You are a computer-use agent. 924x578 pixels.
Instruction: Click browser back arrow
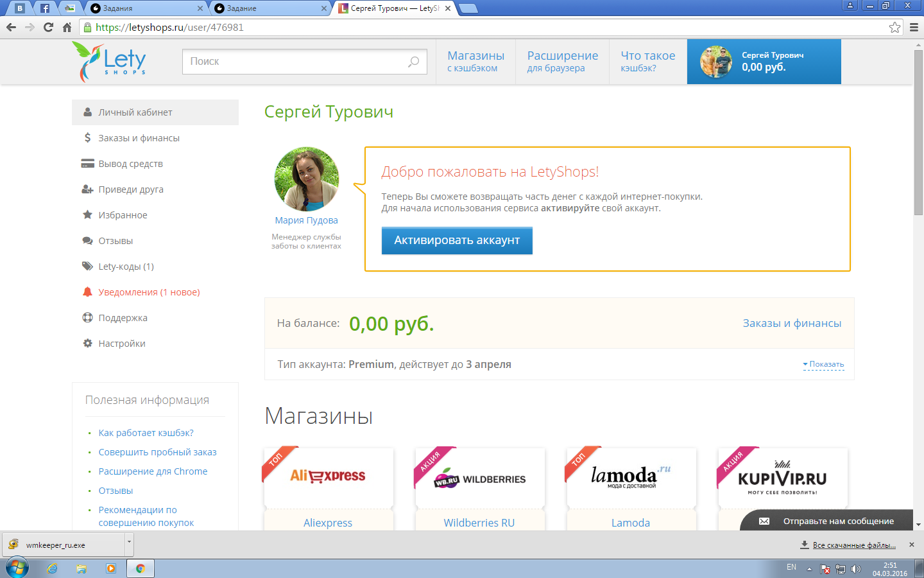click(x=11, y=27)
